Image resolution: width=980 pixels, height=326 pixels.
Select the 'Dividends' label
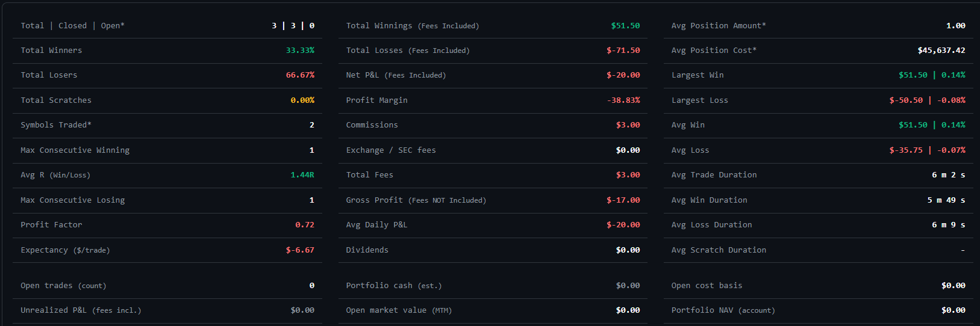click(367, 250)
